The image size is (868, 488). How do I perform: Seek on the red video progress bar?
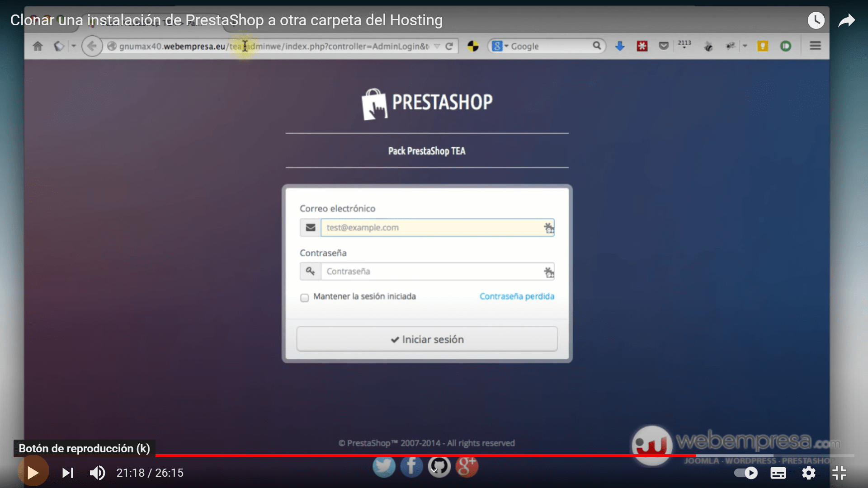(425, 455)
